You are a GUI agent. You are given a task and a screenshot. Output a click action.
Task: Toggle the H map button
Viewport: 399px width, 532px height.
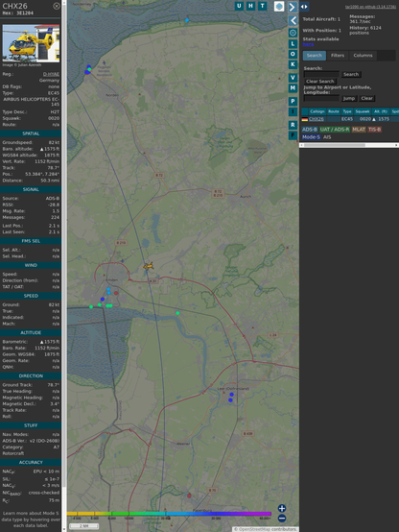click(x=250, y=6)
